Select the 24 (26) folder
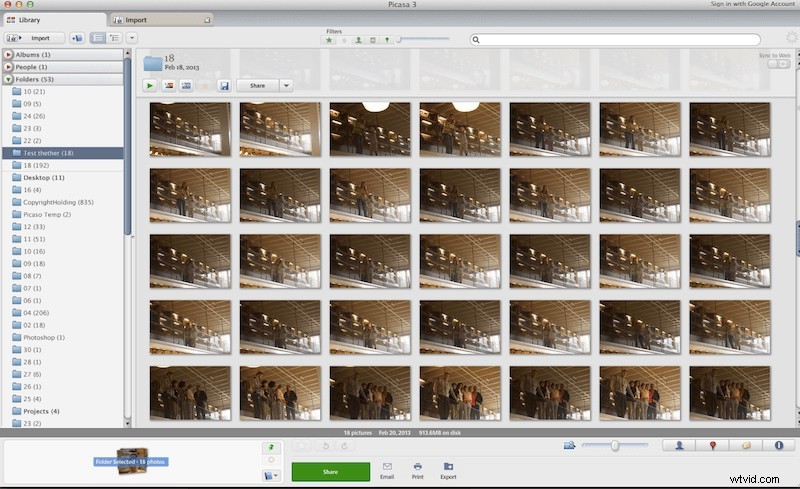Viewport: 800px width, 489px height. tap(63, 116)
